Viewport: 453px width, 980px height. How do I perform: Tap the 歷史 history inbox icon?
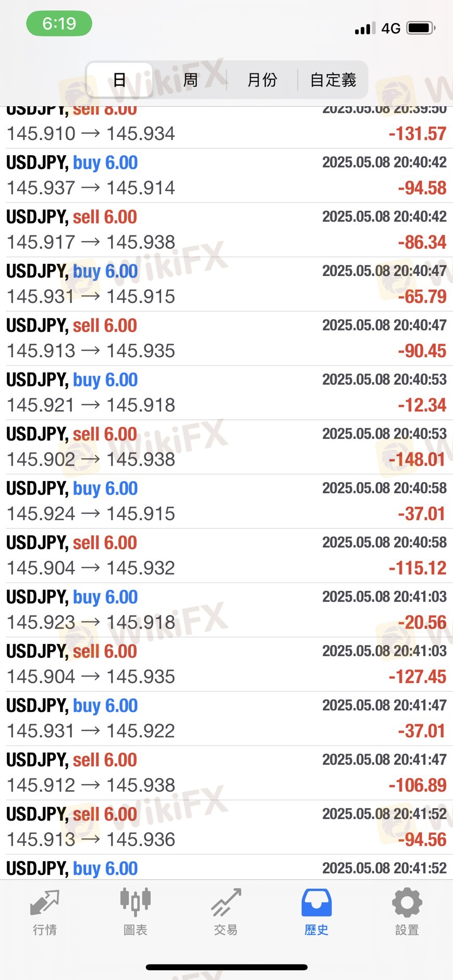click(x=316, y=902)
